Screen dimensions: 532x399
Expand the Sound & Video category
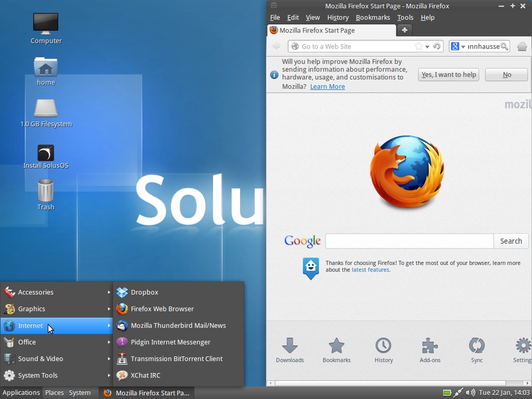click(57, 358)
